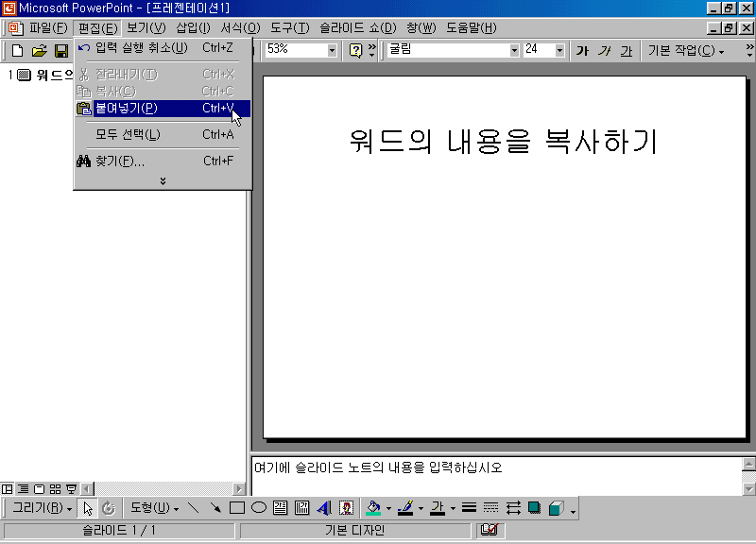Click the spelling status icon in status bar

click(x=490, y=530)
